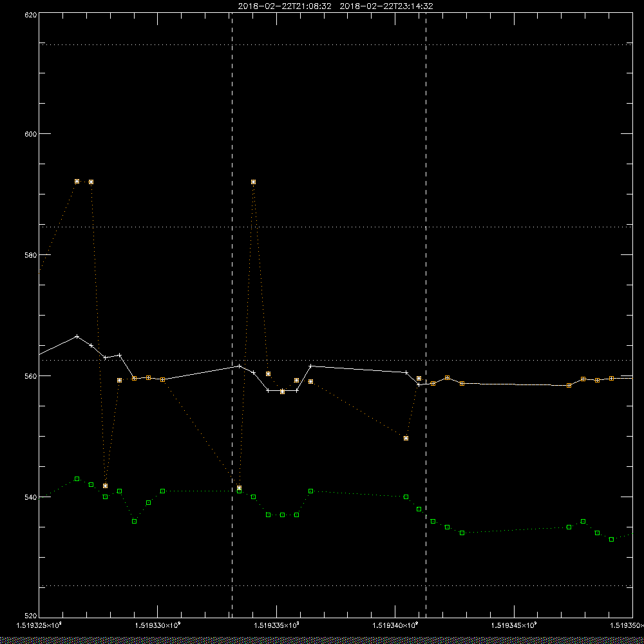Select the 620 y-axis label

click(31, 14)
